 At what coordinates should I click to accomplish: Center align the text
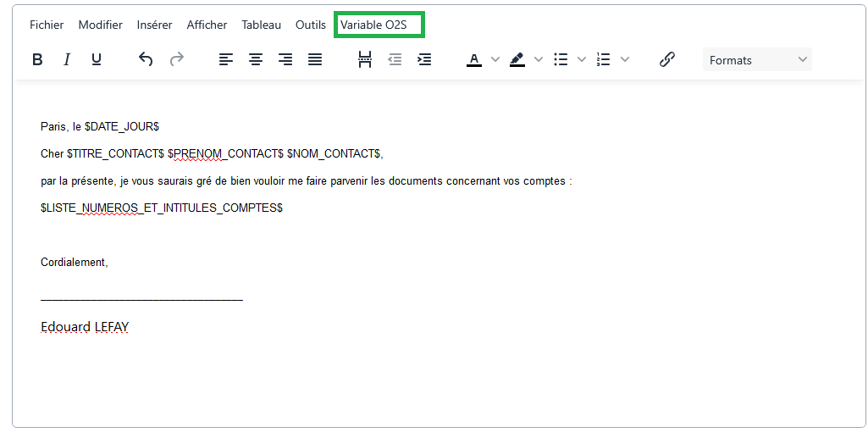255,59
